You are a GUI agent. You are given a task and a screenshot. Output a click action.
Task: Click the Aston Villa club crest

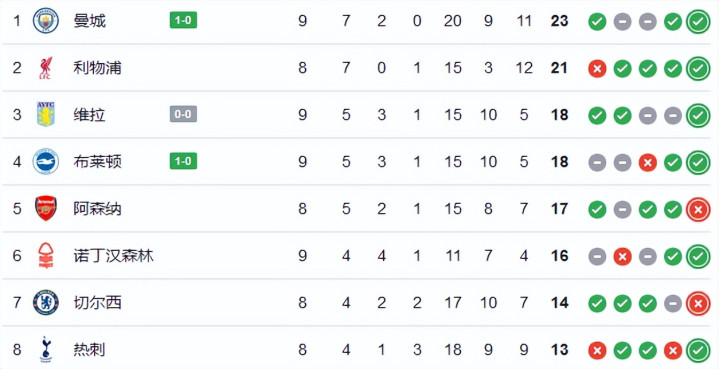(x=46, y=115)
